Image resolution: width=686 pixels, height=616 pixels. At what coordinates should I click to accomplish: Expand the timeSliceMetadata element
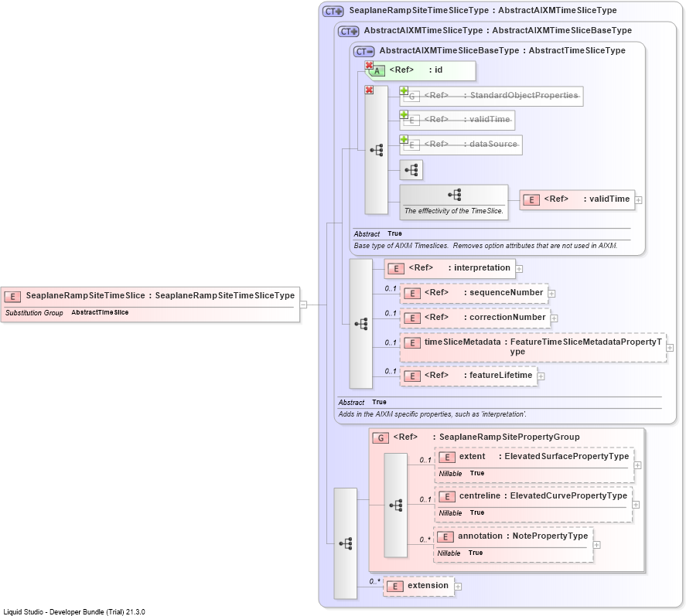coord(670,348)
